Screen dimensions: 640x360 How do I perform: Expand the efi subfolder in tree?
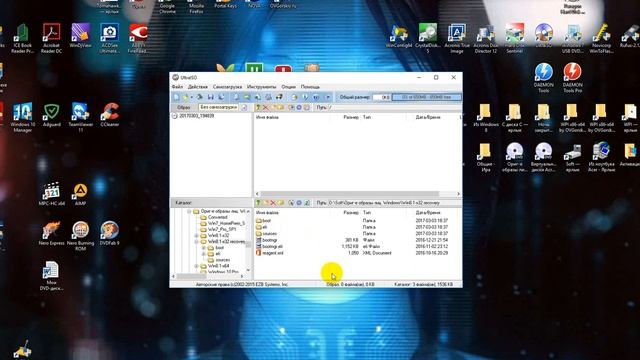click(204, 254)
